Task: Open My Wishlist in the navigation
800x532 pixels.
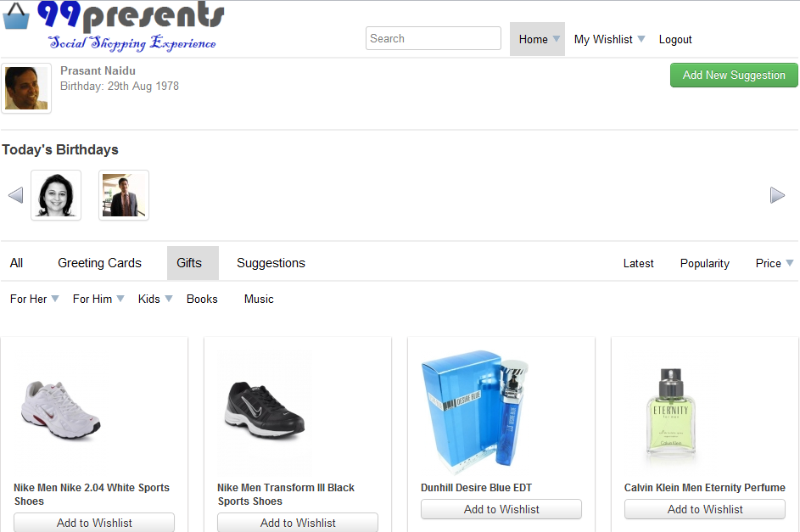Action: 603,39
